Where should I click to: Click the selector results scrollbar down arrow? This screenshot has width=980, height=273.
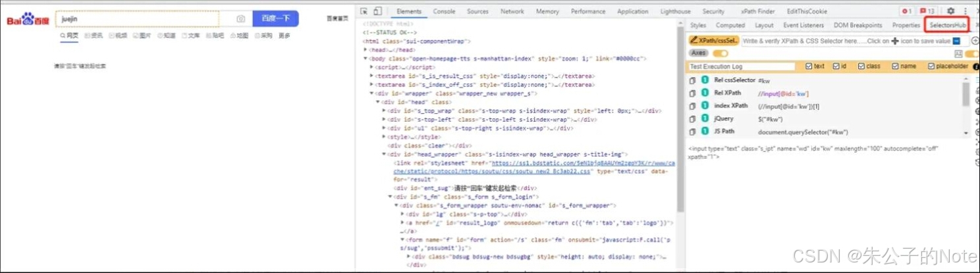point(966,133)
